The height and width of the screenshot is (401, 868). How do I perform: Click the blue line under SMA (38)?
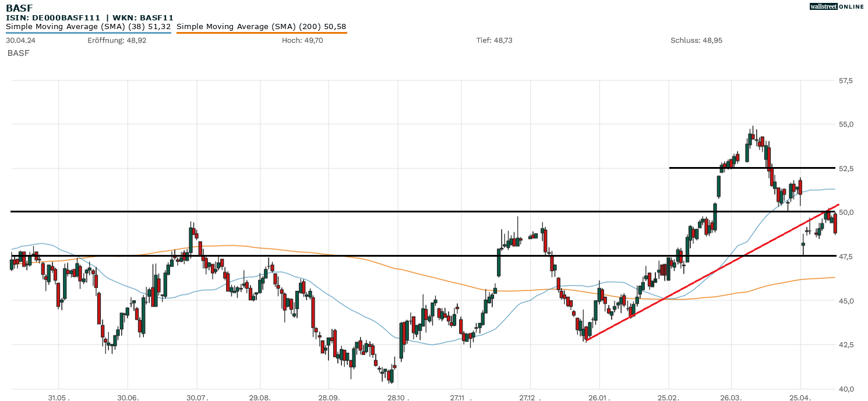88,33
